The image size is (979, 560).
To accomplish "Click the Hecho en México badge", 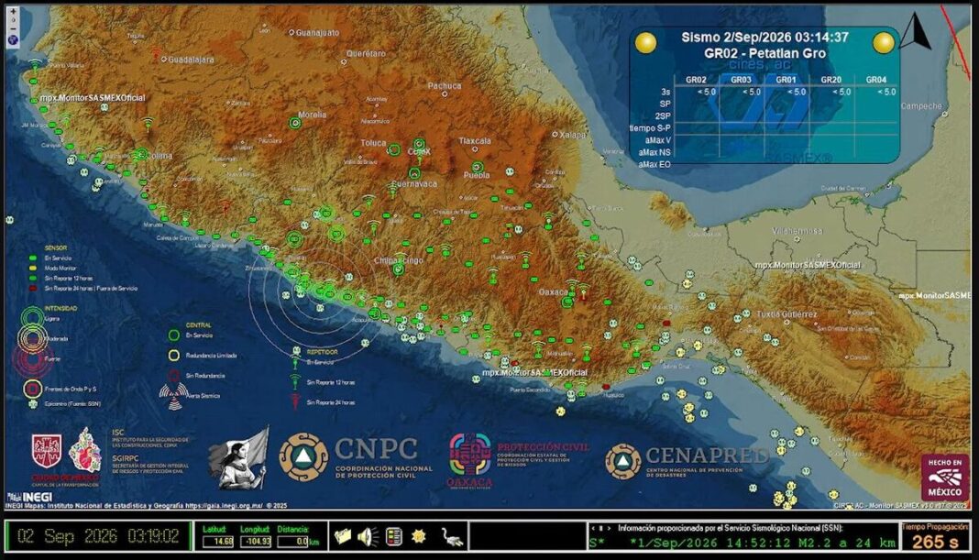I will [945, 477].
